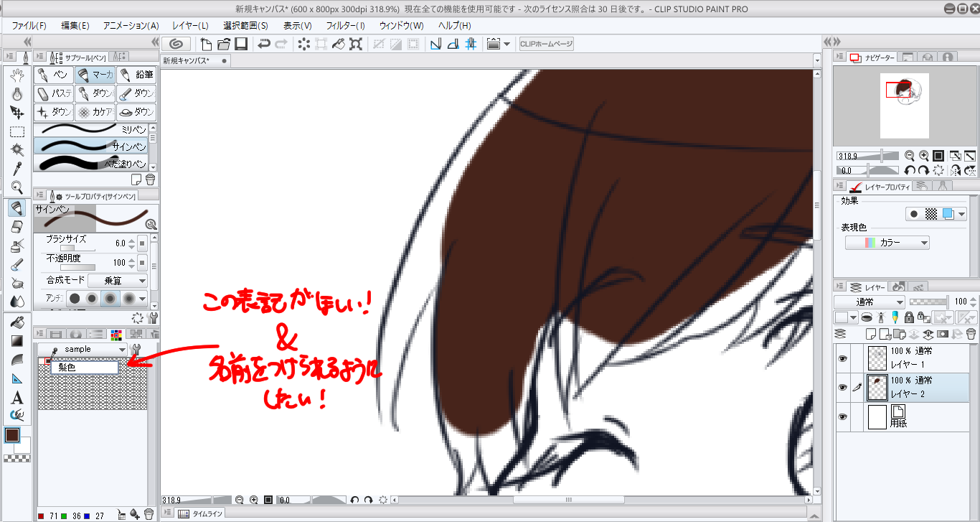Enable the Border effect circle button

coord(914,213)
